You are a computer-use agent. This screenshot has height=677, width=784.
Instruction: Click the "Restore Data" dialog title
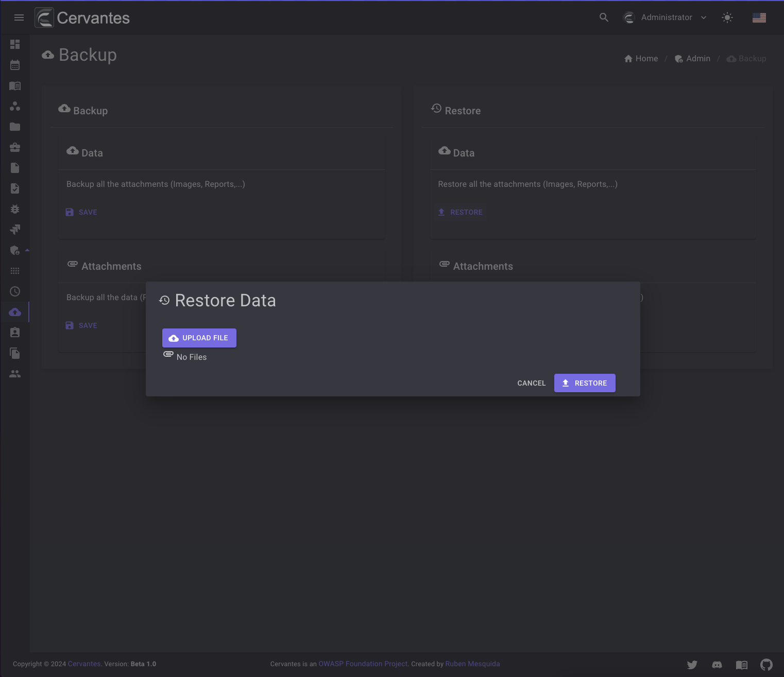tap(225, 300)
